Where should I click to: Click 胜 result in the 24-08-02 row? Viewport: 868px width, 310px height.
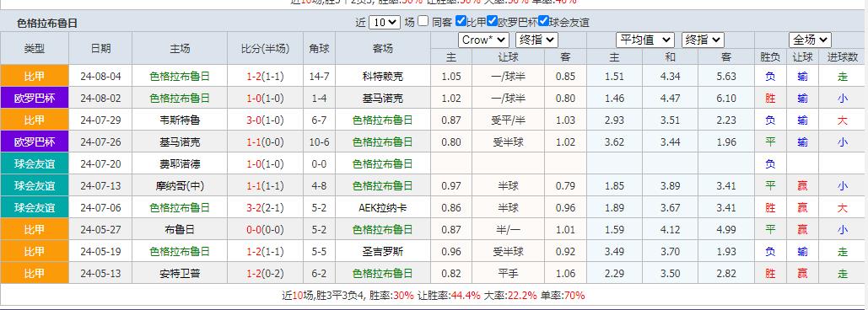(x=770, y=99)
